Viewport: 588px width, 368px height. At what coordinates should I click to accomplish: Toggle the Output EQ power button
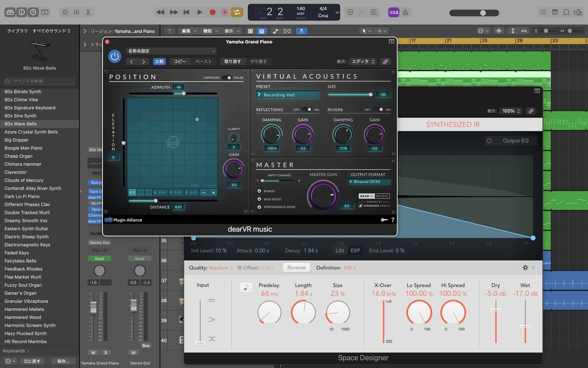[x=489, y=140]
